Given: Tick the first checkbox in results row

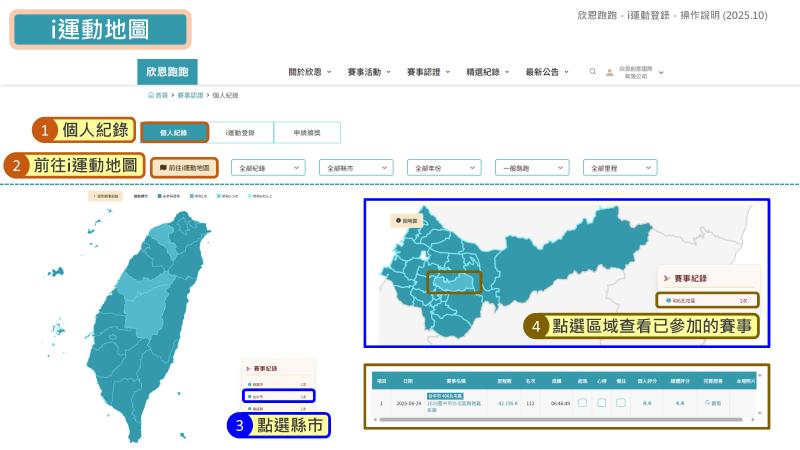Looking at the screenshot, I should (582, 403).
